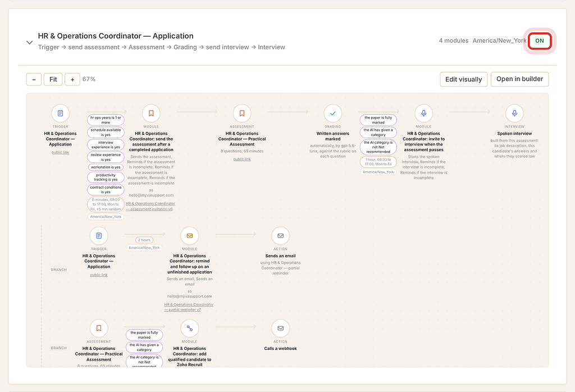
Task: Open assessment invitation v6 template link
Action: click(x=150, y=206)
